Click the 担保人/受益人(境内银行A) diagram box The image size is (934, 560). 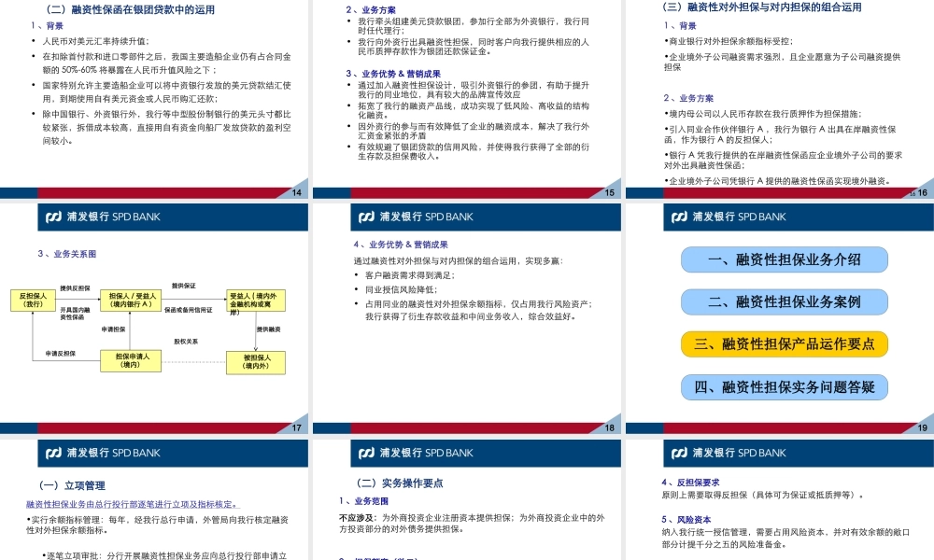(132, 300)
